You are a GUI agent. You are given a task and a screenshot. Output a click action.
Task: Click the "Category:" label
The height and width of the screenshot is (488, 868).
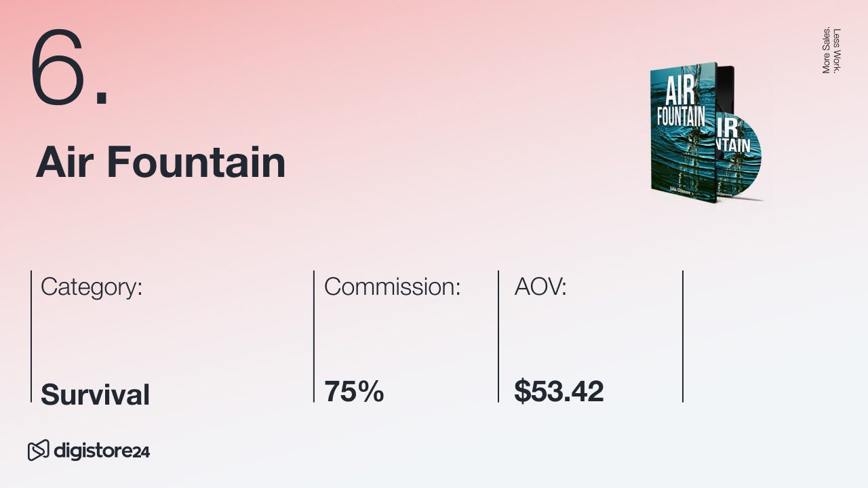(x=92, y=287)
